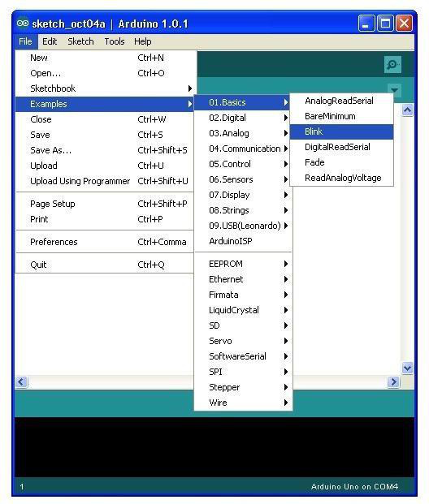Expand the 08.Strings examples submenu

click(x=243, y=210)
